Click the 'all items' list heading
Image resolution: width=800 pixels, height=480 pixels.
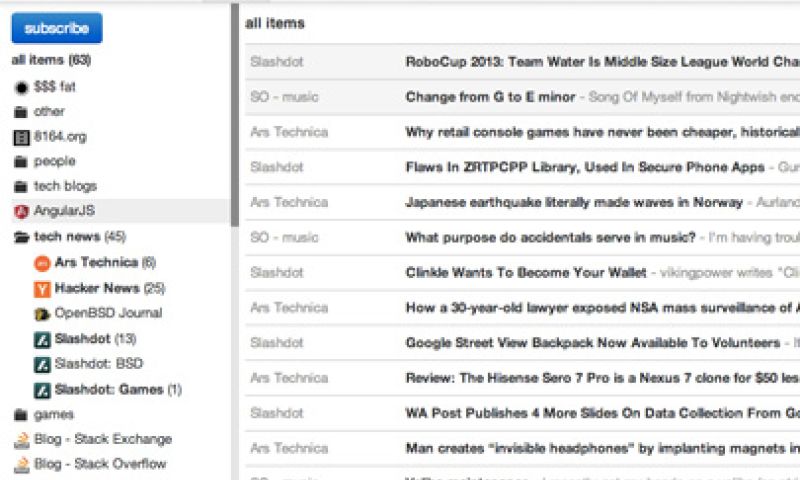click(x=275, y=23)
